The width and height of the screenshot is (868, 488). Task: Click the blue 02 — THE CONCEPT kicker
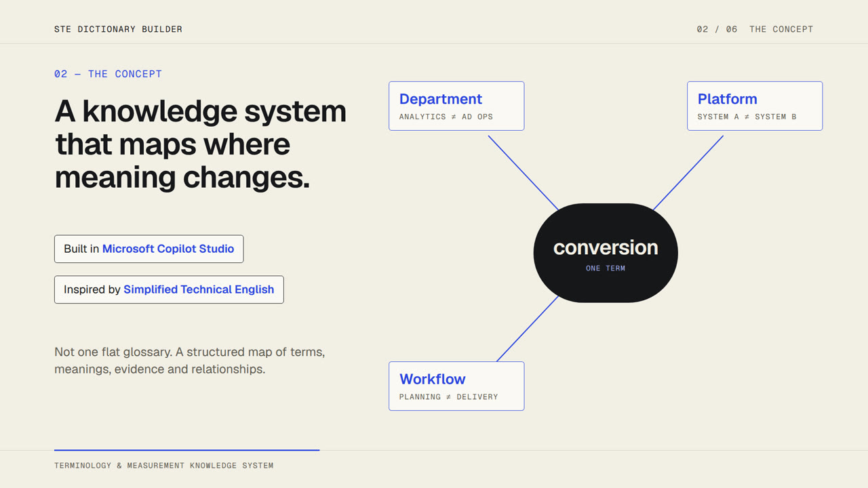(108, 74)
